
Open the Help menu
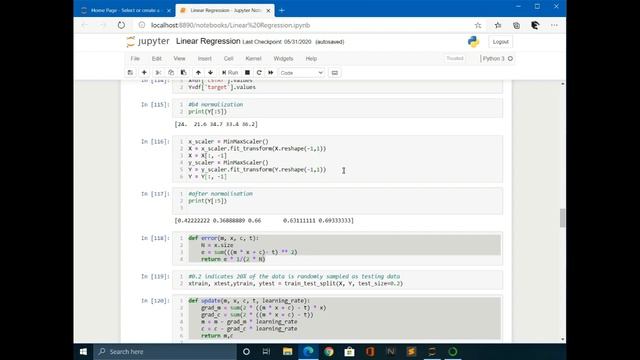(311, 58)
